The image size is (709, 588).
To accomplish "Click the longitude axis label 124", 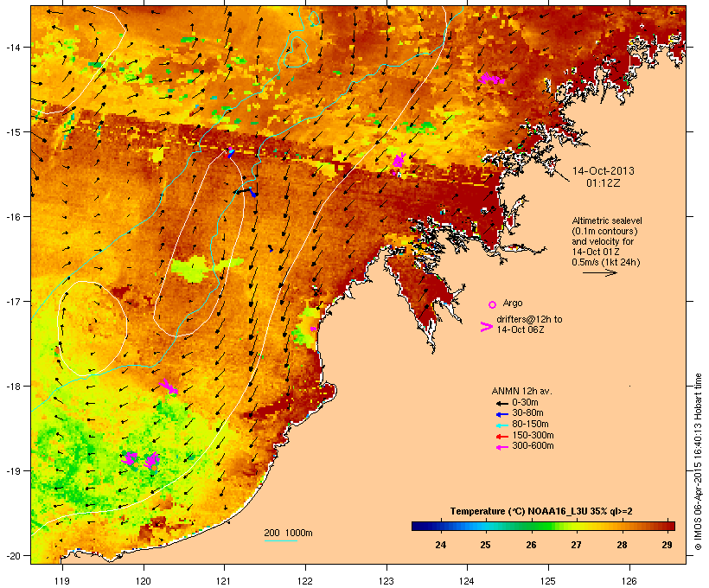I will pos(467,581).
